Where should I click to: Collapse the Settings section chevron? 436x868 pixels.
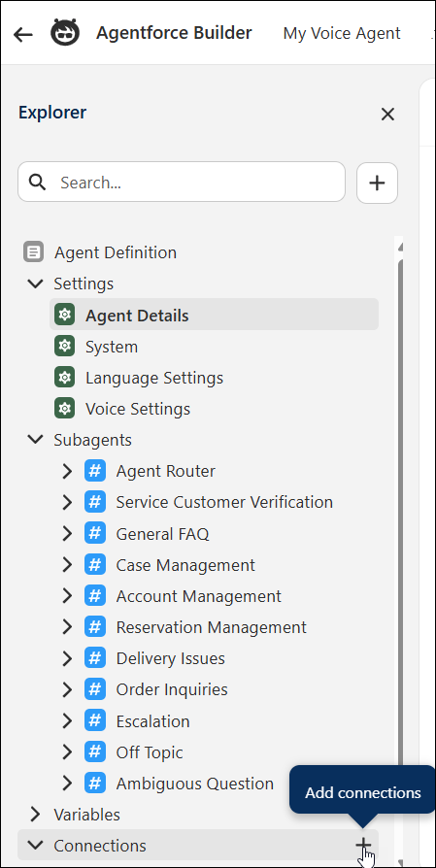click(35, 284)
